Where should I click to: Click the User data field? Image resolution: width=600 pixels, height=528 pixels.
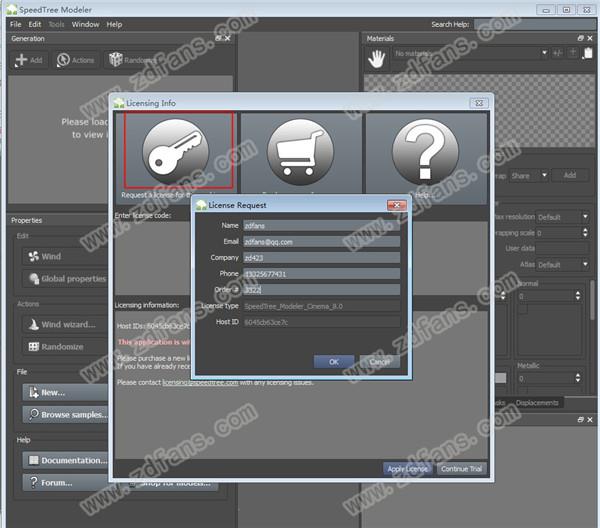562,248
